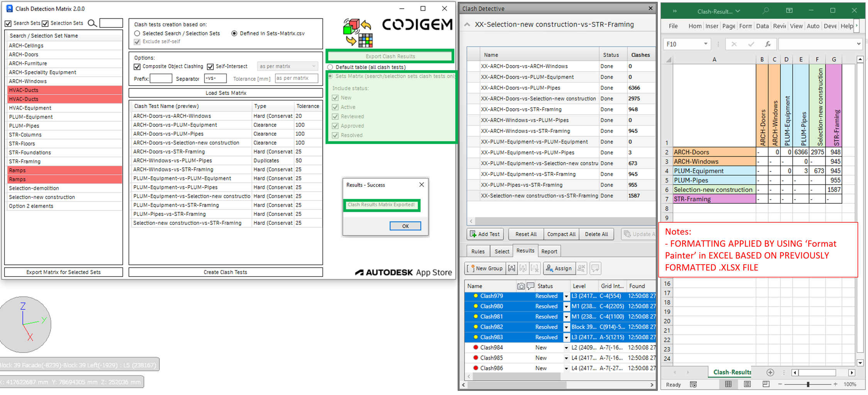Click the Excel title bar search icon

[766, 11]
